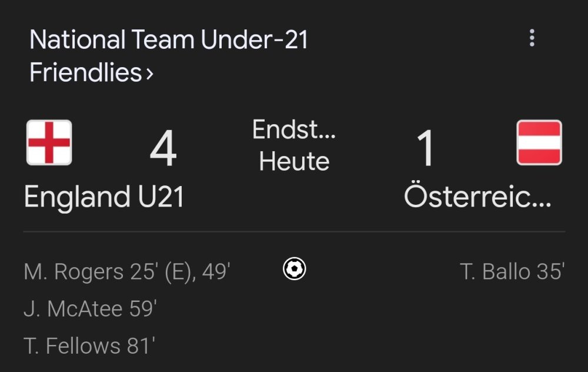
Task: Select the truncated Österreich team name
Action: coord(477,197)
